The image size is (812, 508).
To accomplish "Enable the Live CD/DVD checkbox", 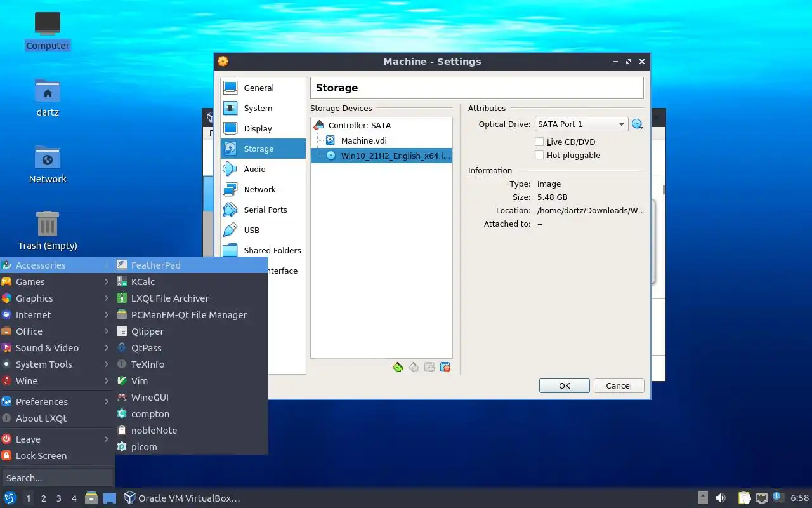I will tap(539, 142).
